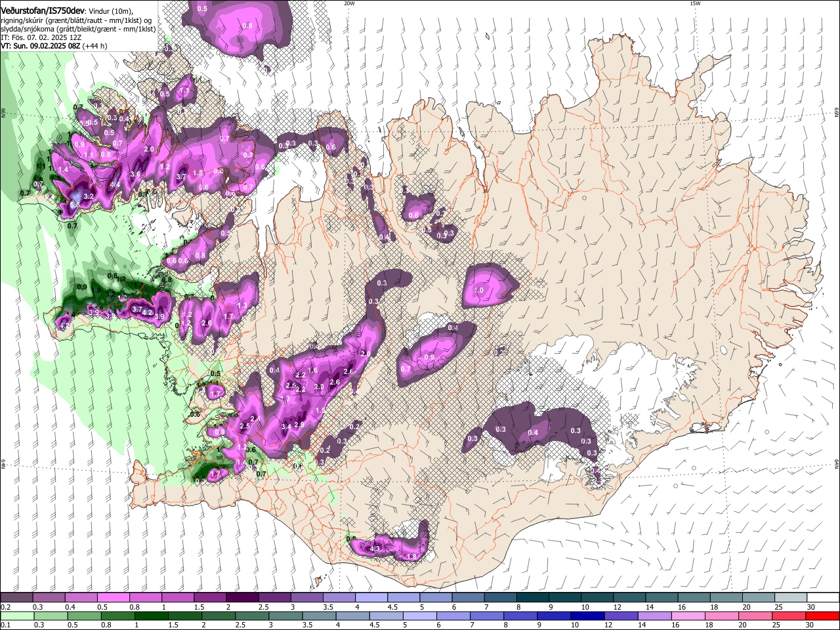Click the 'IT: Fös. 07. 02. 2025 12Z' line

click(41, 37)
